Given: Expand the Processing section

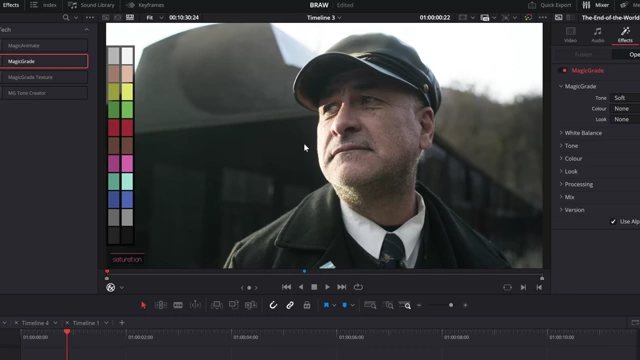Looking at the screenshot, I should (x=576, y=184).
